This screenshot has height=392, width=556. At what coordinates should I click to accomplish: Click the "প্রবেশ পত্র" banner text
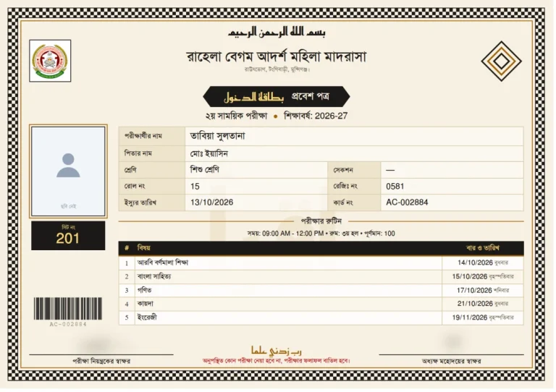[x=311, y=96]
